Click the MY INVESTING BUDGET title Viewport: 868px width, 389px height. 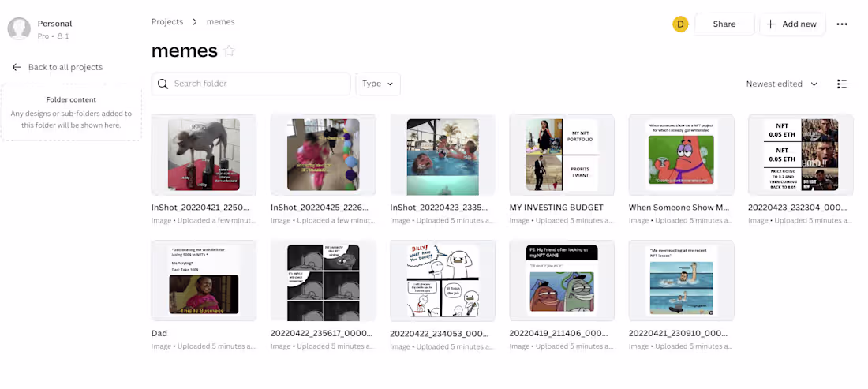point(556,208)
